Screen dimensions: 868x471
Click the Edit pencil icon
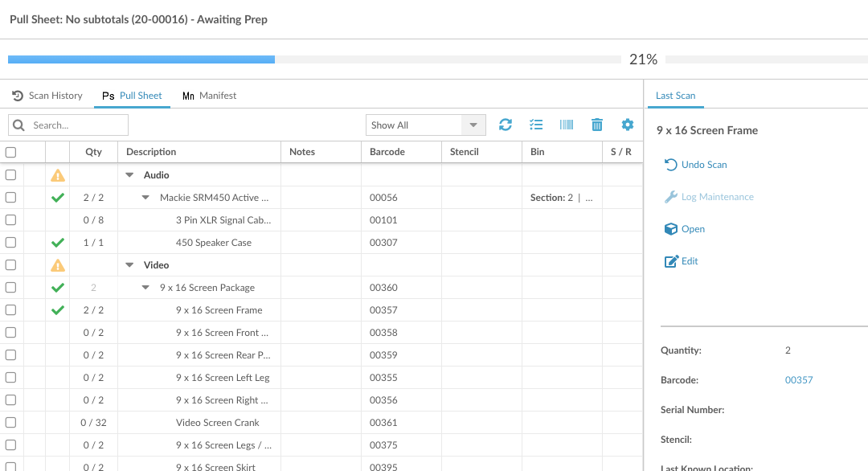tap(671, 260)
